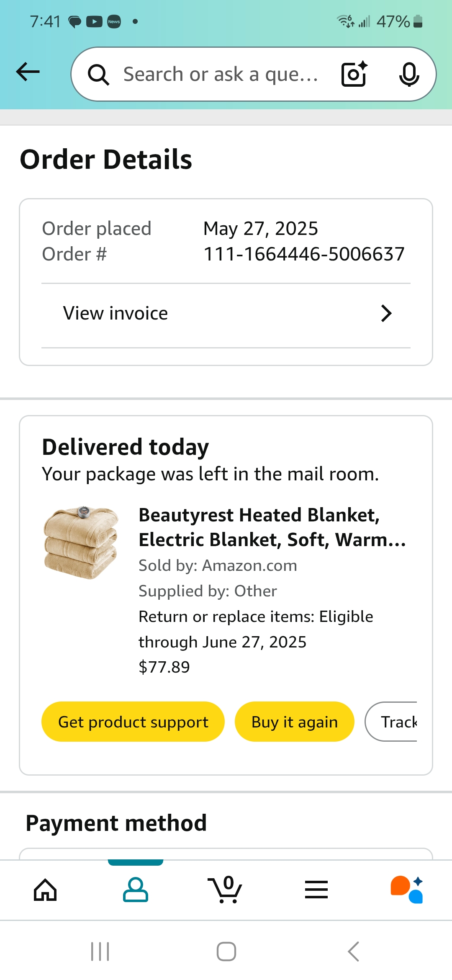Tap the back arrow icon

point(28,72)
